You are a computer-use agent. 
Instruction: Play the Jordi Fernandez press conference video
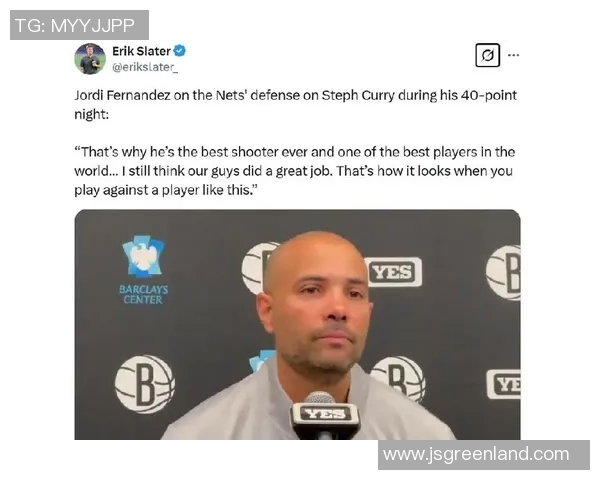click(297, 325)
